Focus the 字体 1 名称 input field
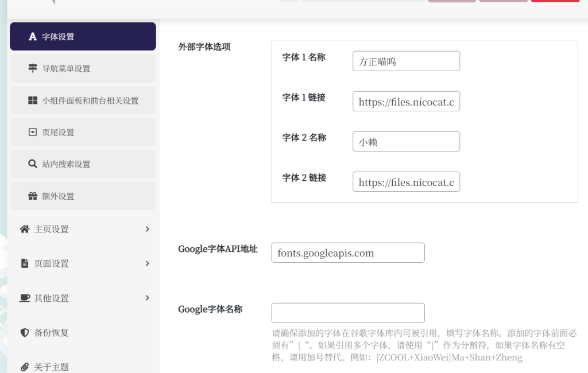588x373 pixels. pyautogui.click(x=406, y=61)
